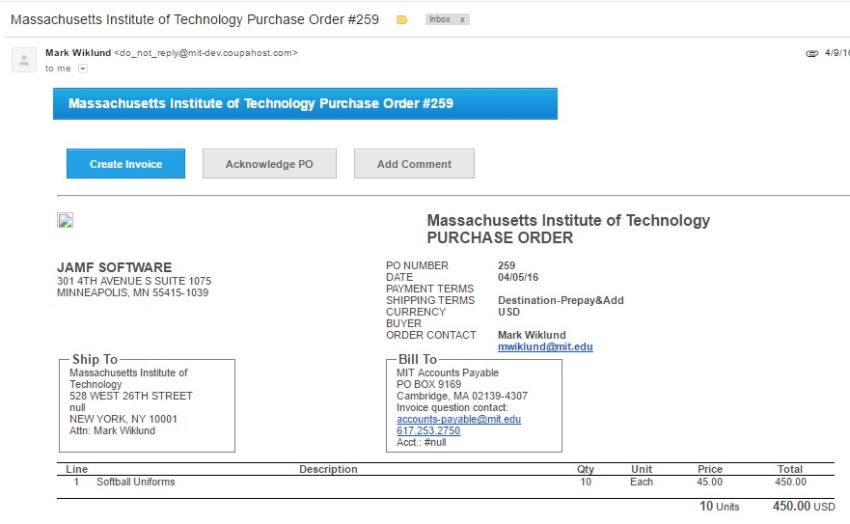Viewport: 850px width, 524px height.
Task: Click the Create Invoice button
Action: tap(126, 164)
